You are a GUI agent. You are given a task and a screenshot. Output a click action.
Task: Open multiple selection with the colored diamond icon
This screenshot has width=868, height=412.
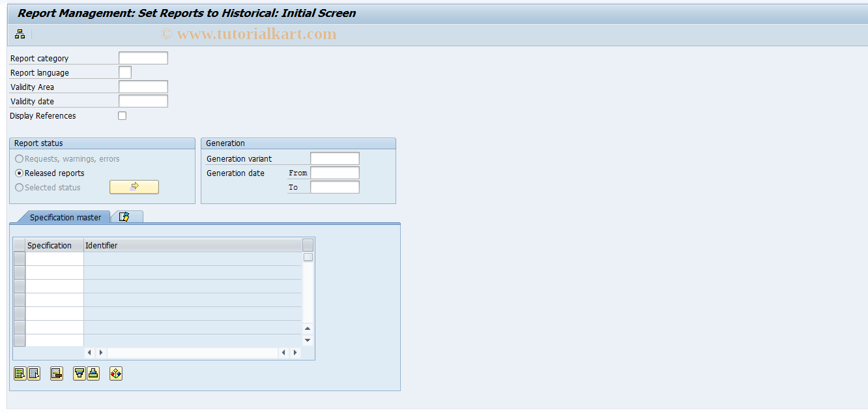(115, 373)
